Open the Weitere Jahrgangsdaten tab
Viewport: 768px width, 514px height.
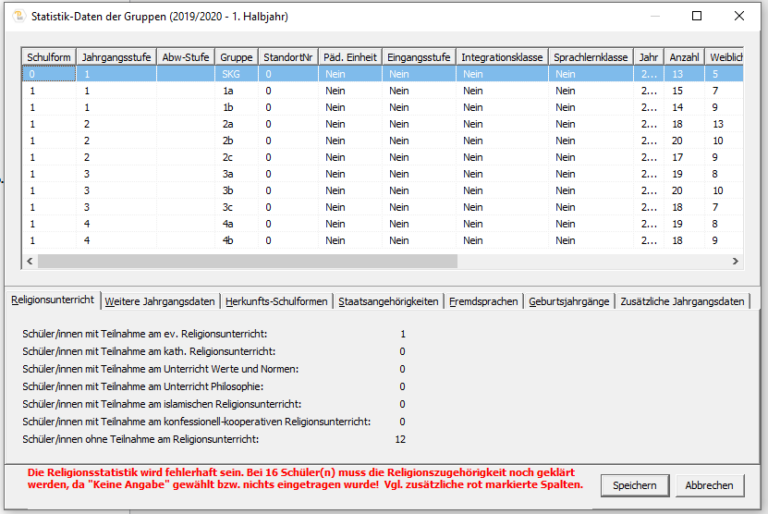pyautogui.click(x=160, y=301)
